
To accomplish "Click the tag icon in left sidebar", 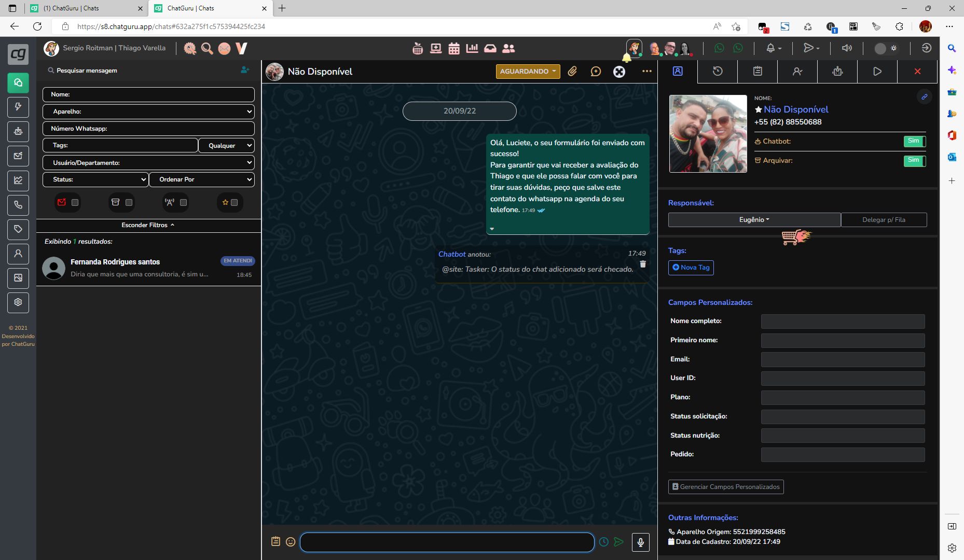I will point(18,229).
